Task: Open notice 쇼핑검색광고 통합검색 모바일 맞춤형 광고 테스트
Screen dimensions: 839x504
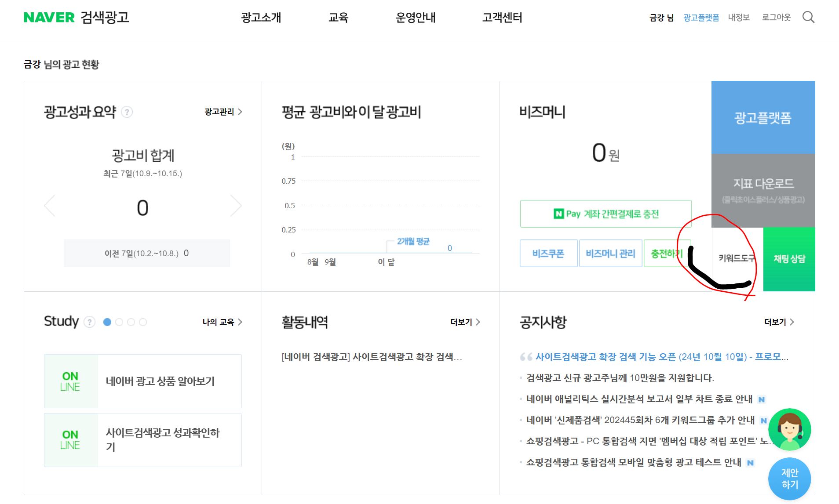Action: [x=634, y=462]
